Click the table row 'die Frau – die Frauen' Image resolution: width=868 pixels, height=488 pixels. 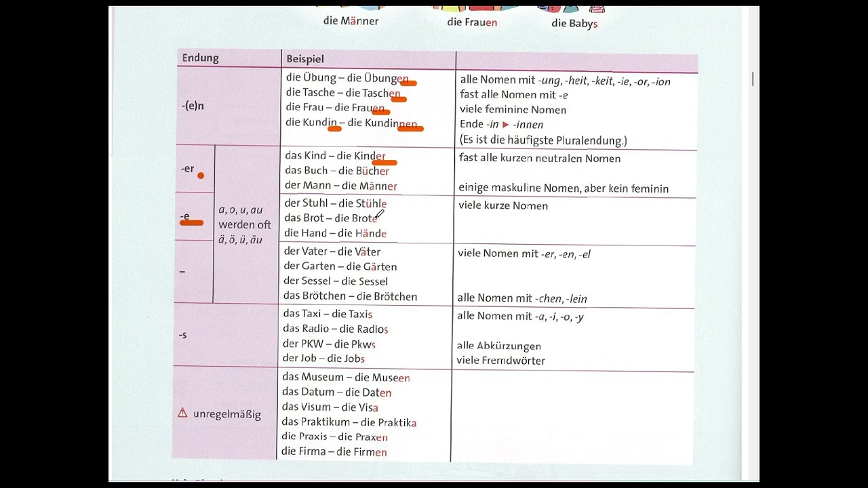[335, 108]
